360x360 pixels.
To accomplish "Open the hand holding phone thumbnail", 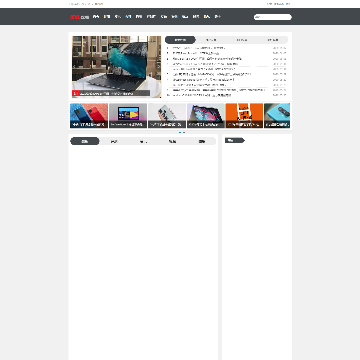I will [167, 115].
